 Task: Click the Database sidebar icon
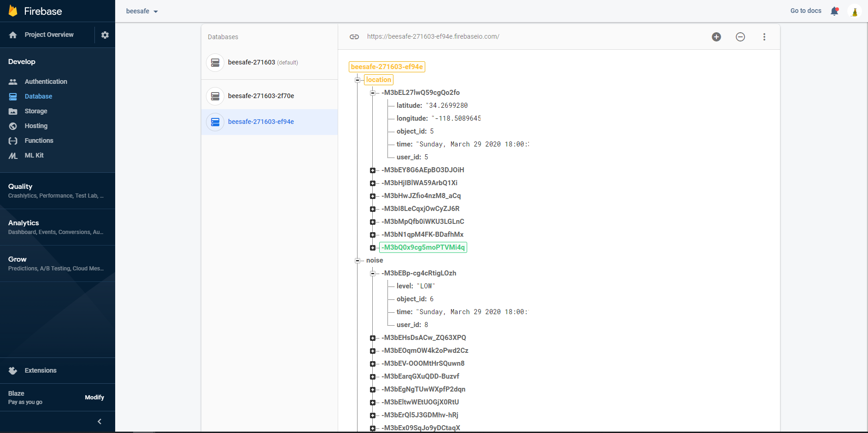13,96
